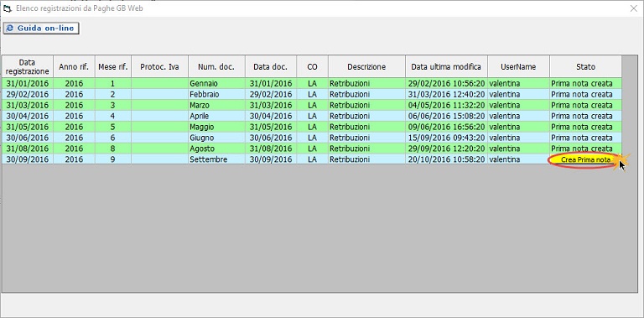This screenshot has height=318, width=644.
Task: Click month number 8 in Mese rif. column
Action: coord(113,149)
